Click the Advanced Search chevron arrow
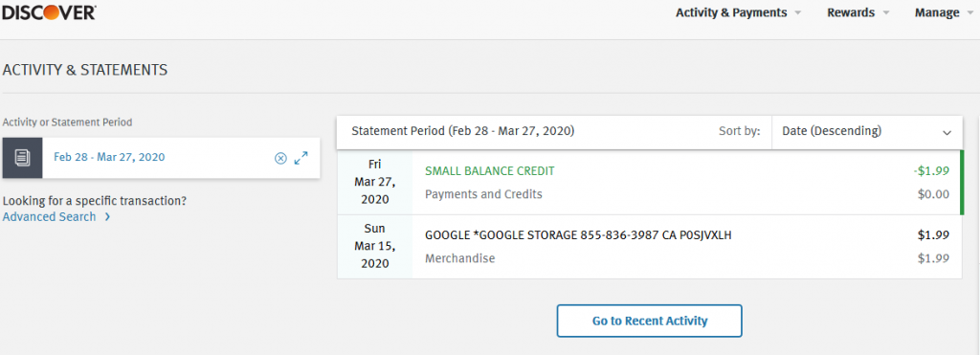Screen dimensions: 980x355 pos(107,217)
